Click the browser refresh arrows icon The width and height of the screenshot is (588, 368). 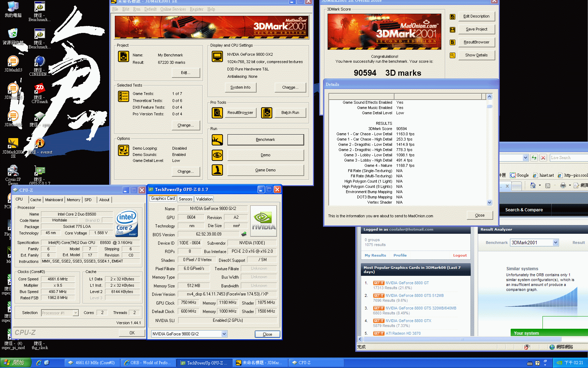click(534, 158)
